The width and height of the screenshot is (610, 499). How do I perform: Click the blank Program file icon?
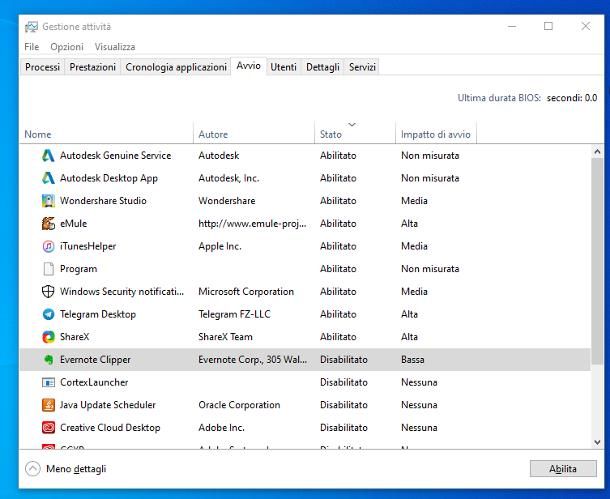[48, 269]
